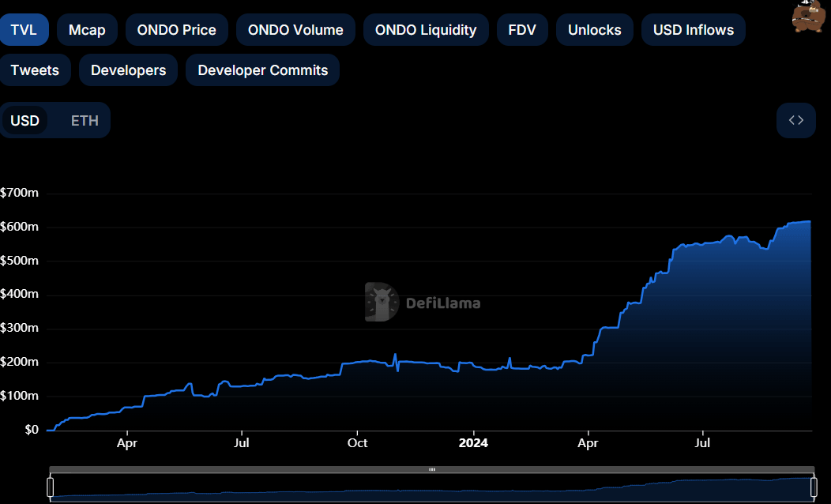Enable ONDO Volume metric
This screenshot has height=504, width=831.
tap(295, 30)
